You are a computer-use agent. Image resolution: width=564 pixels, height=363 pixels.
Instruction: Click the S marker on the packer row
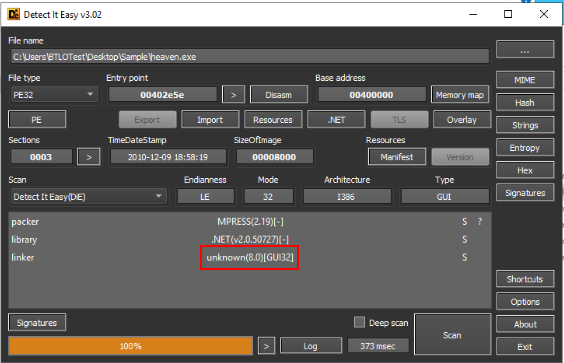[x=465, y=222]
